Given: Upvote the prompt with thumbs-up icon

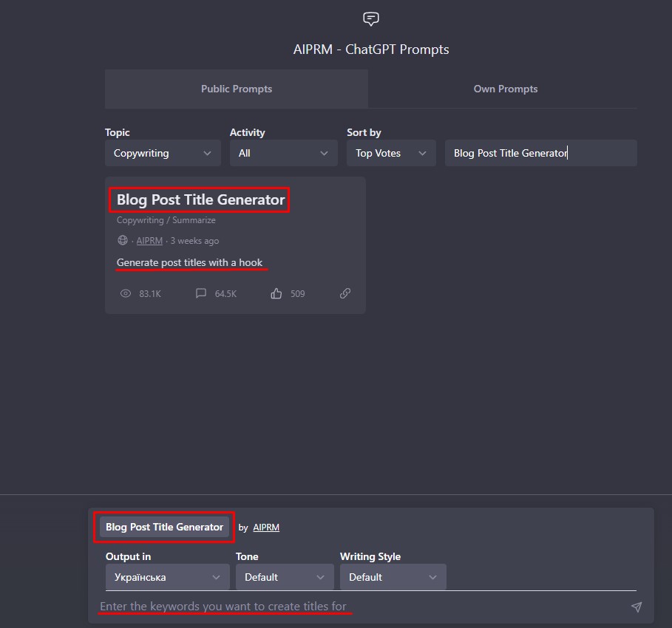Looking at the screenshot, I should pos(276,293).
